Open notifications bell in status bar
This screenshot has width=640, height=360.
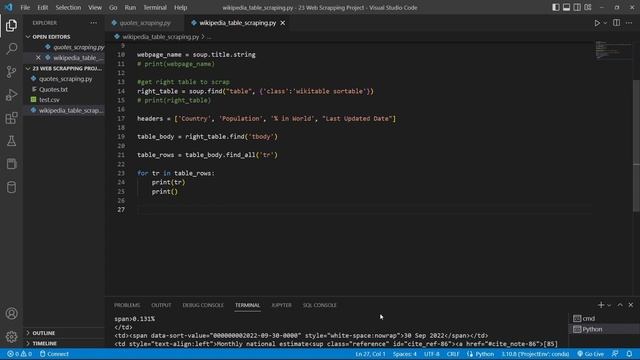[629, 354]
